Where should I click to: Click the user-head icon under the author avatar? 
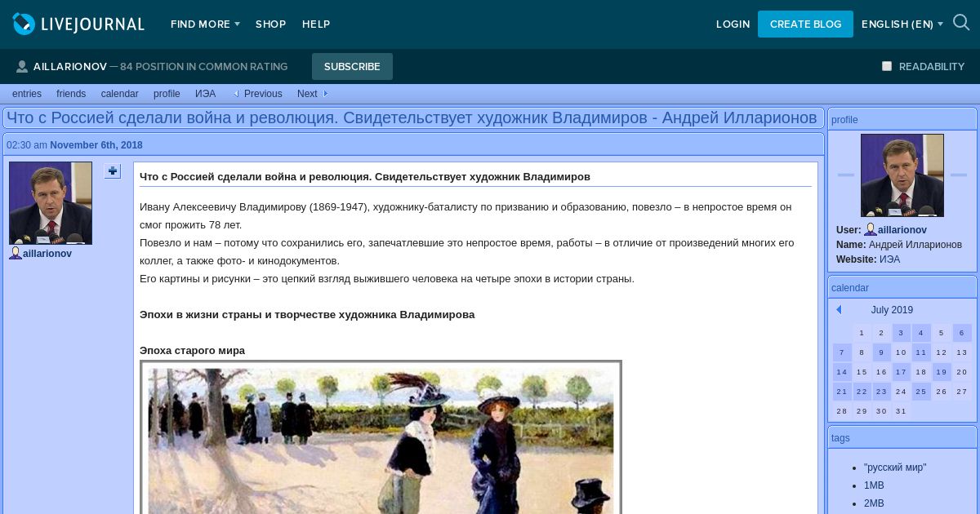tap(16, 254)
